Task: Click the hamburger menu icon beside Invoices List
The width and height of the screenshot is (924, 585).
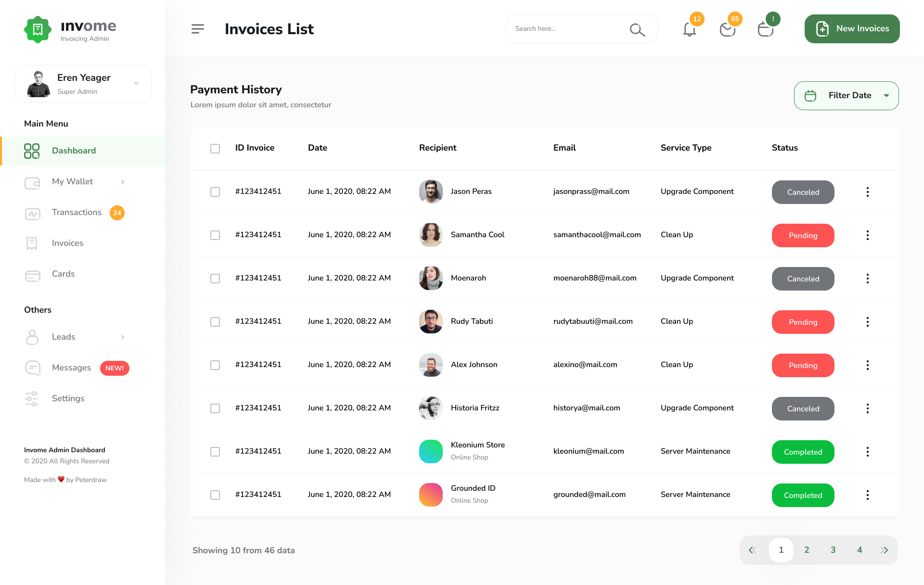Action: (197, 29)
